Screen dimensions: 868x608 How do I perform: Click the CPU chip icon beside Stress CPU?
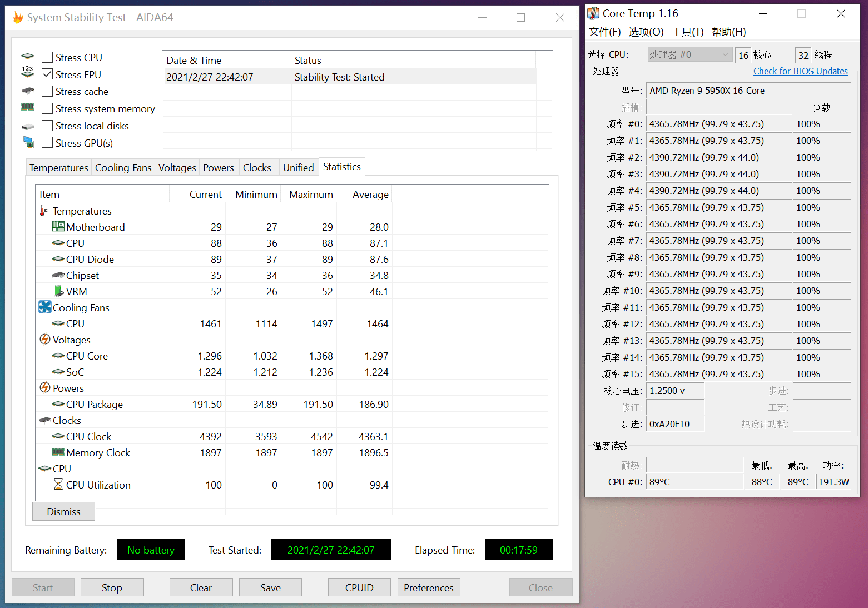click(x=28, y=57)
